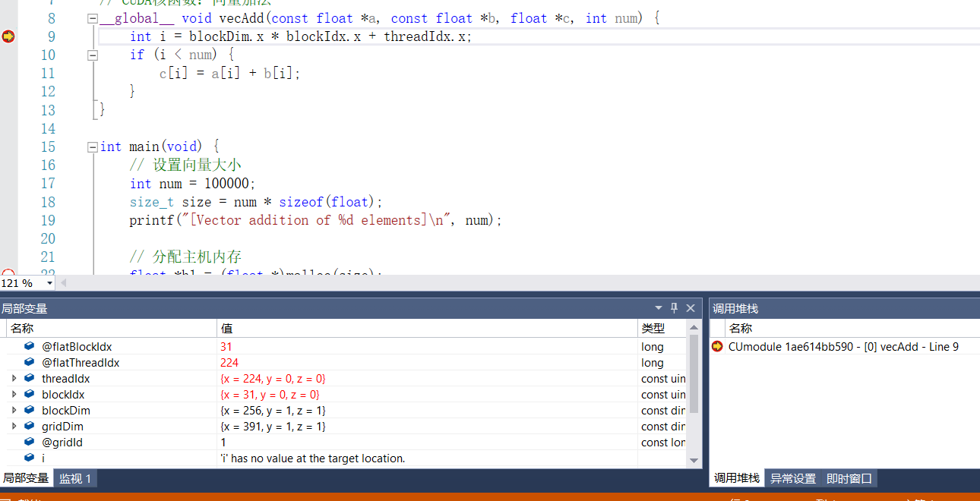Screen dimensions: 980x501
Task: Click the variable icon of @flatThreadIdx
Action: pyautogui.click(x=30, y=362)
